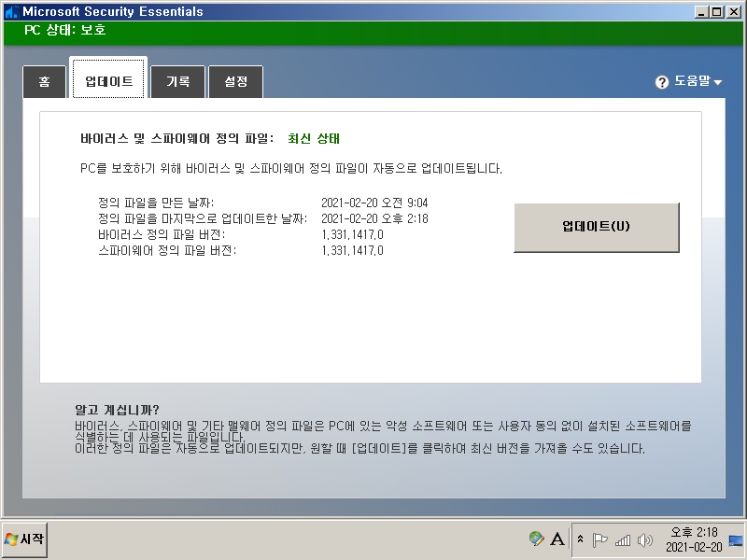The width and height of the screenshot is (747, 560).
Task: Select the 업데이트 tab
Action: coord(108,78)
